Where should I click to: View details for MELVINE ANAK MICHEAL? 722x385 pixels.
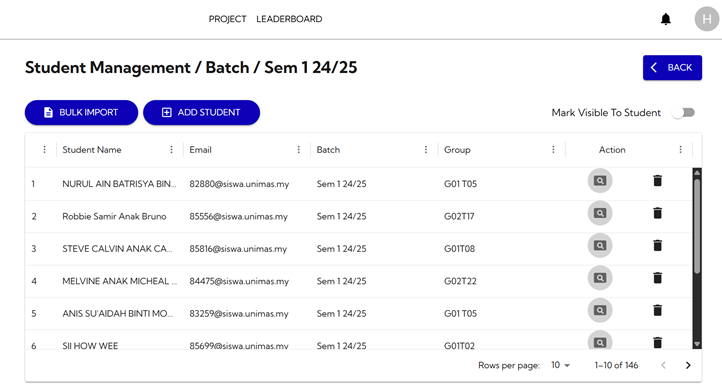pos(600,278)
